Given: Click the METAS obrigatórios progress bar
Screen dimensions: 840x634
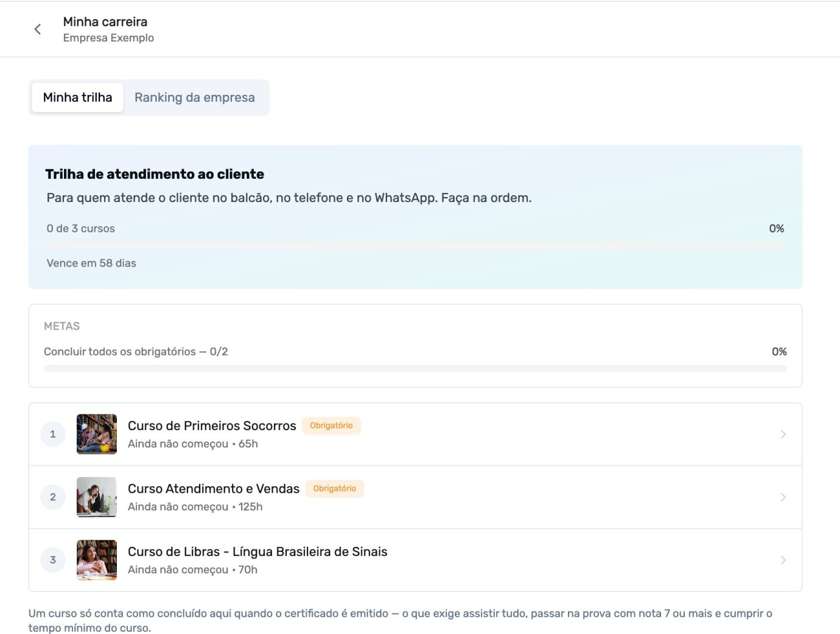Looking at the screenshot, I should 415,369.
